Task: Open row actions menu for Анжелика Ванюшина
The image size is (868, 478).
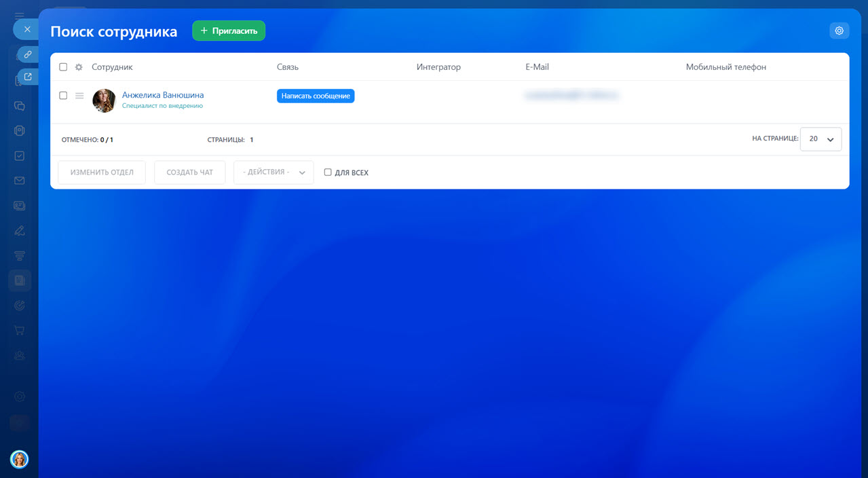Action: [x=79, y=96]
